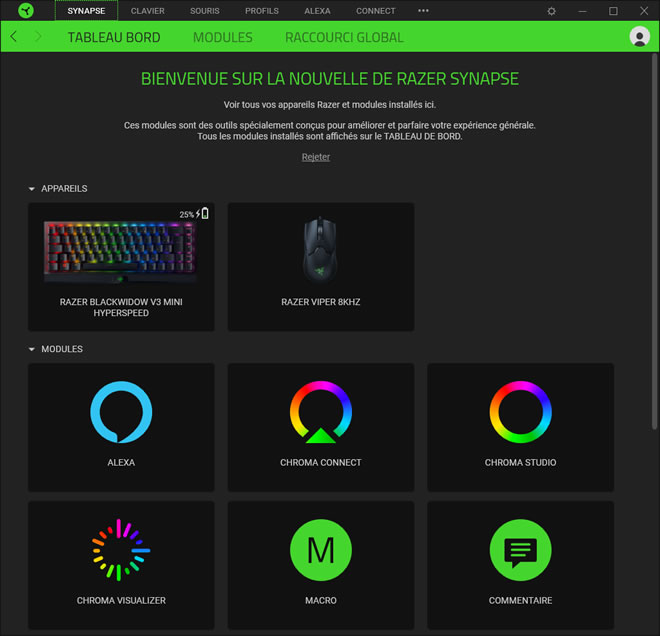Image resolution: width=660 pixels, height=636 pixels.
Task: Open the Chroma Studio ring icon
Action: click(x=520, y=412)
